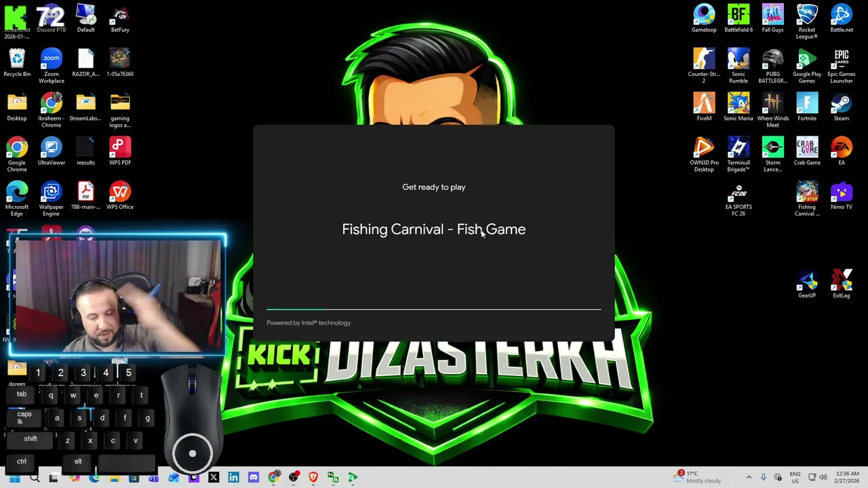Viewport: 868px width, 488px height.
Task: Click the Fishing Carnival desktop shortcut
Action: tap(807, 199)
